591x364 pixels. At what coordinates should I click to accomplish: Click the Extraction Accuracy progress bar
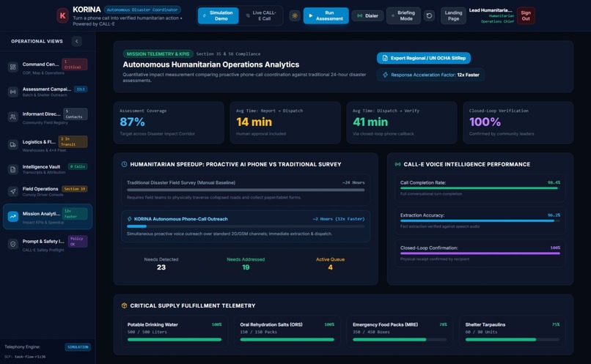pyautogui.click(x=480, y=221)
